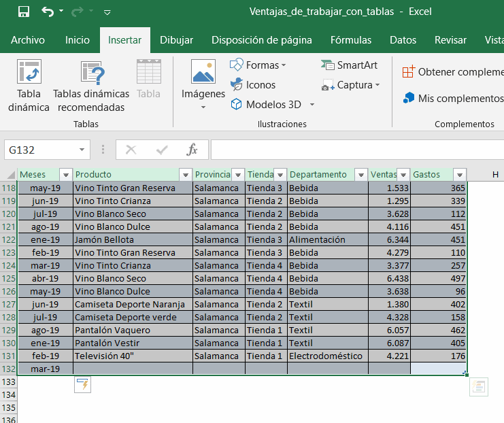Click the Redo arrow icon
Viewport: 504px width, 423px height.
[78, 12]
